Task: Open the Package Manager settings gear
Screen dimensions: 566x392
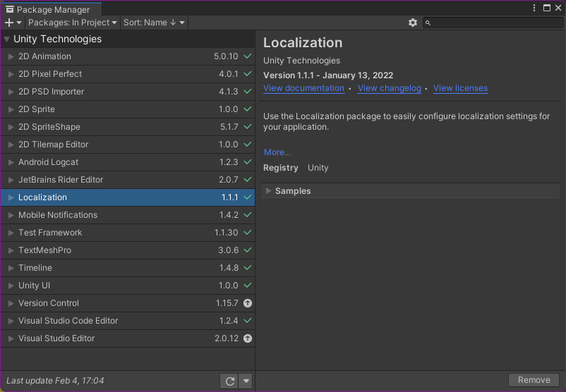Action: (x=413, y=23)
